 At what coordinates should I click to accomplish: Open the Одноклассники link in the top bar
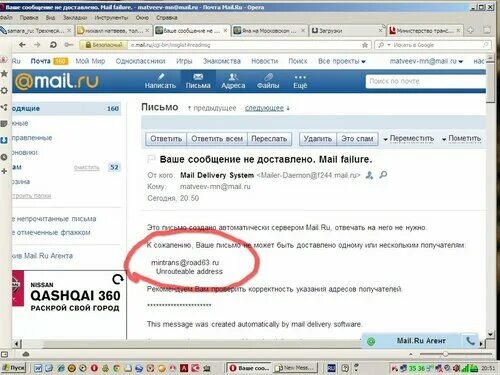pos(140,61)
